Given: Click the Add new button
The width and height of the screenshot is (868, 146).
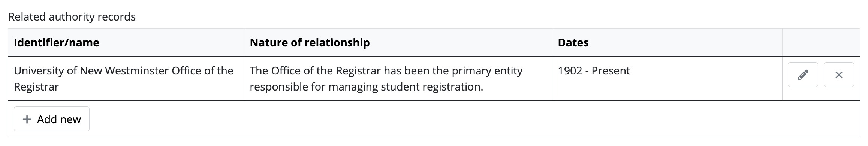Looking at the screenshot, I should point(52,119).
